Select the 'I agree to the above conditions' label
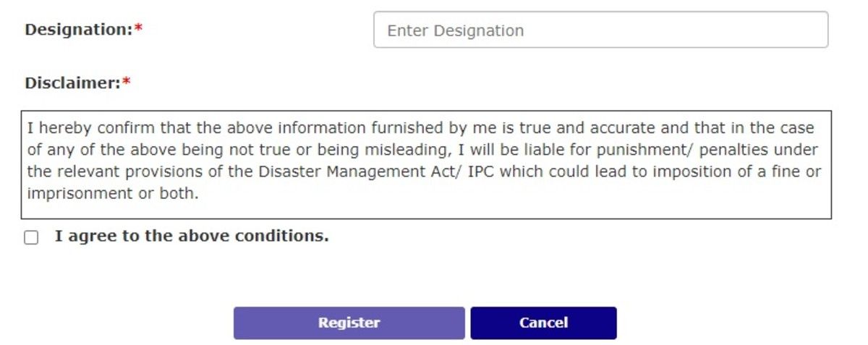Screen dimensions: 868x345 (x=192, y=236)
